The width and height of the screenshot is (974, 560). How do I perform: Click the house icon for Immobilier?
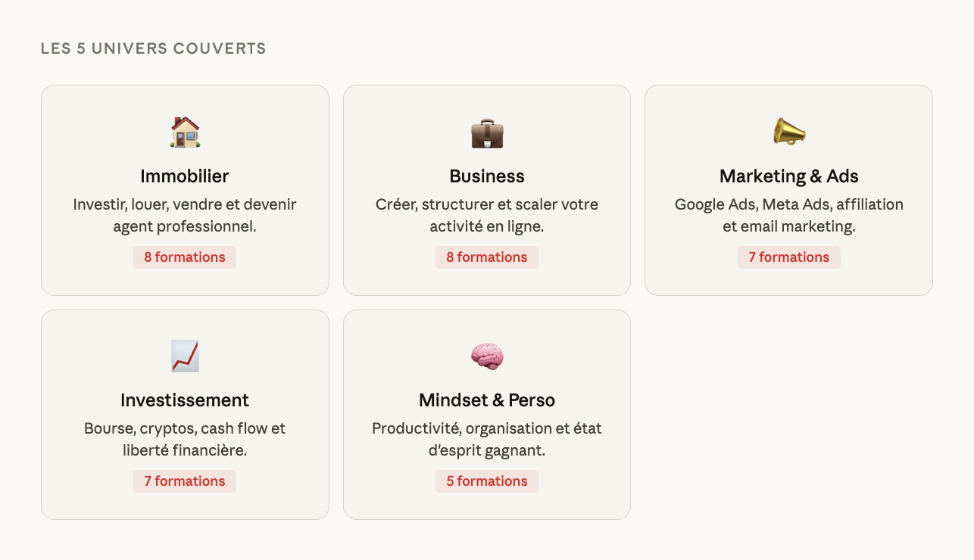(x=185, y=132)
